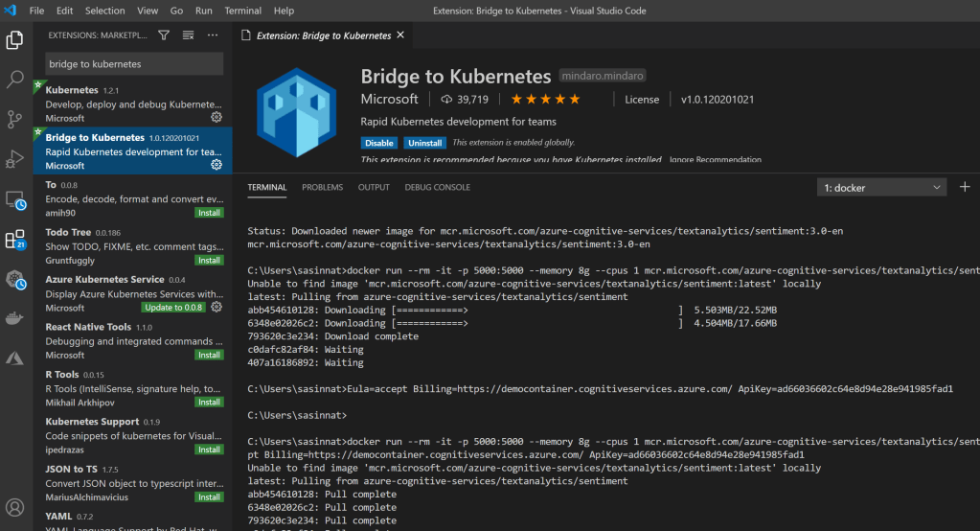Screen dimensions: 980x531
Task: Click the Bridge to Kubernetes logo image
Action: point(296,112)
